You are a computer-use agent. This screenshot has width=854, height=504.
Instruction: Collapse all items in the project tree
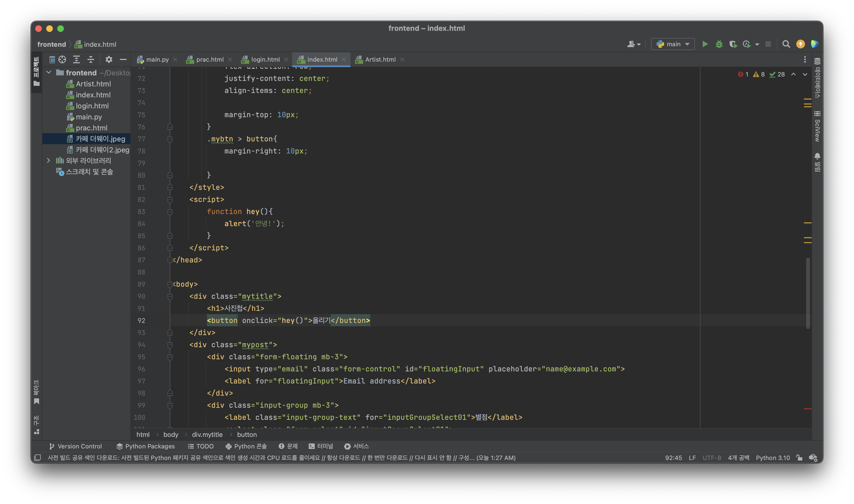click(91, 59)
